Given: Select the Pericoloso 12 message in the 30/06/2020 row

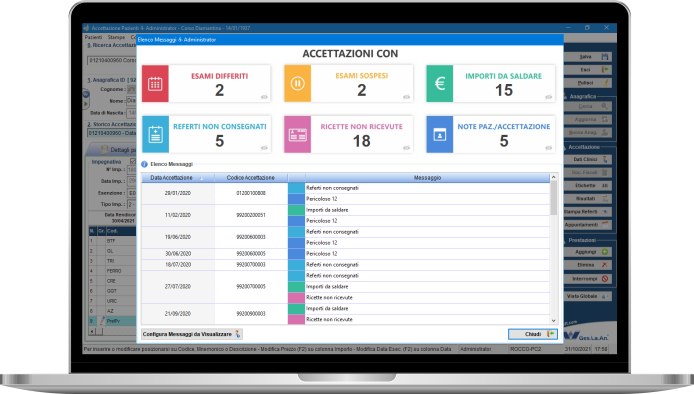Looking at the screenshot, I should (427, 254).
